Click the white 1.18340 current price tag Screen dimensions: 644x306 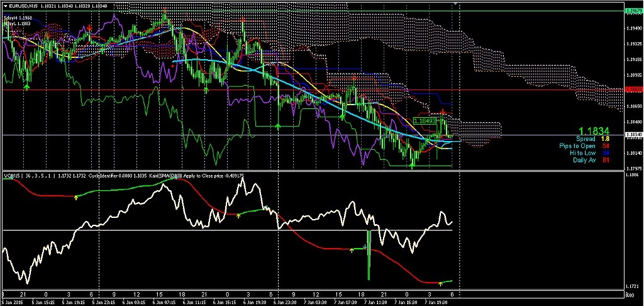click(633, 135)
